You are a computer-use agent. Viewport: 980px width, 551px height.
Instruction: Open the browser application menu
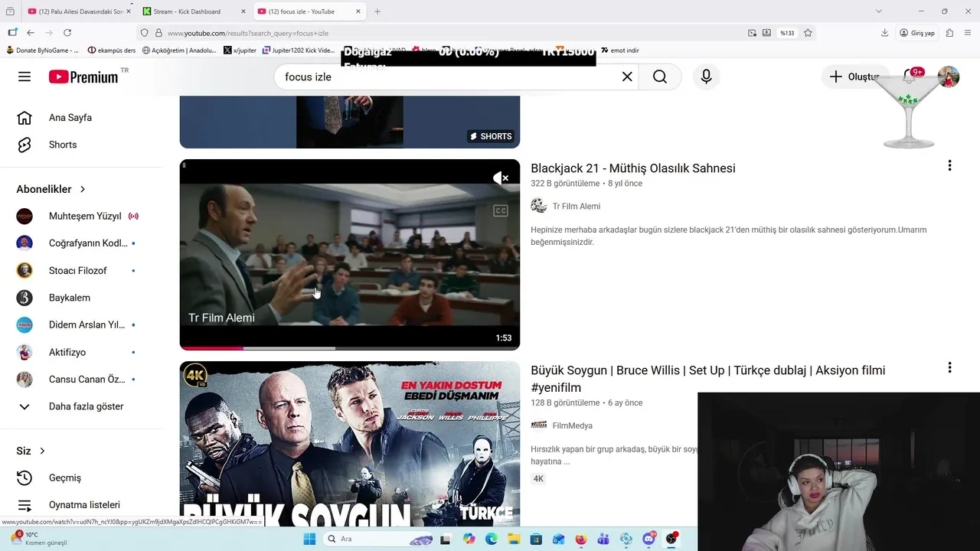(x=968, y=33)
